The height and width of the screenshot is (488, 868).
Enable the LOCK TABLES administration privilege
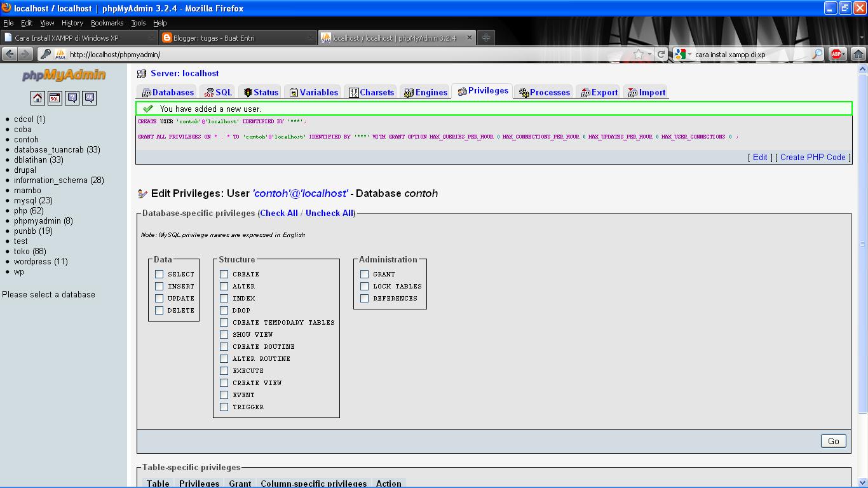pyautogui.click(x=364, y=286)
